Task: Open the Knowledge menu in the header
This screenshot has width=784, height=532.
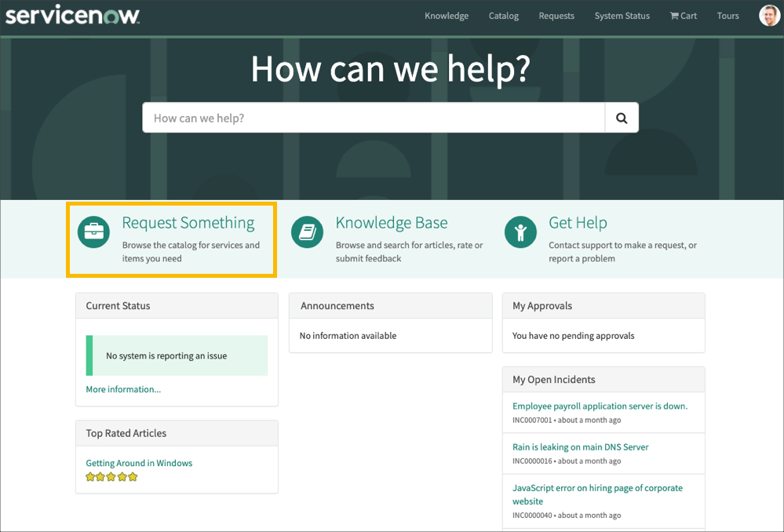Action: tap(446, 15)
